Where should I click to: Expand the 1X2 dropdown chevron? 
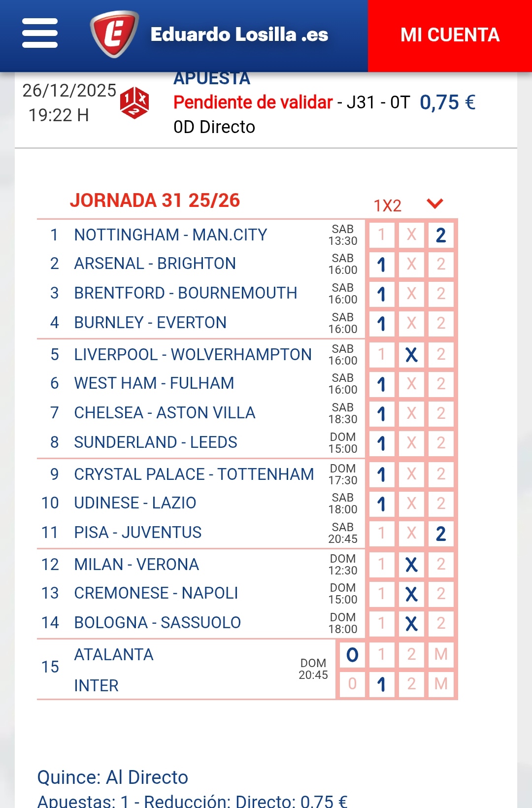(x=435, y=203)
